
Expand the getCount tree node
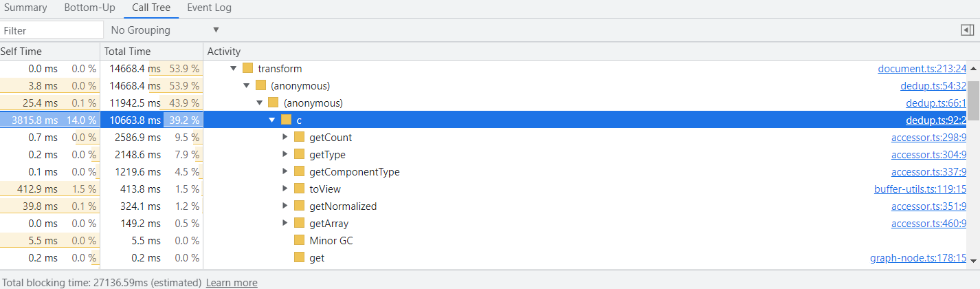click(285, 138)
